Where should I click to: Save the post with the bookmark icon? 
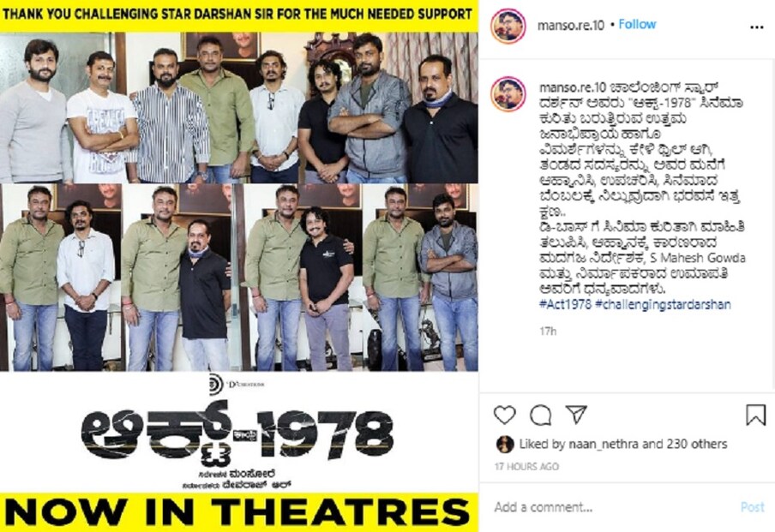[756, 415]
